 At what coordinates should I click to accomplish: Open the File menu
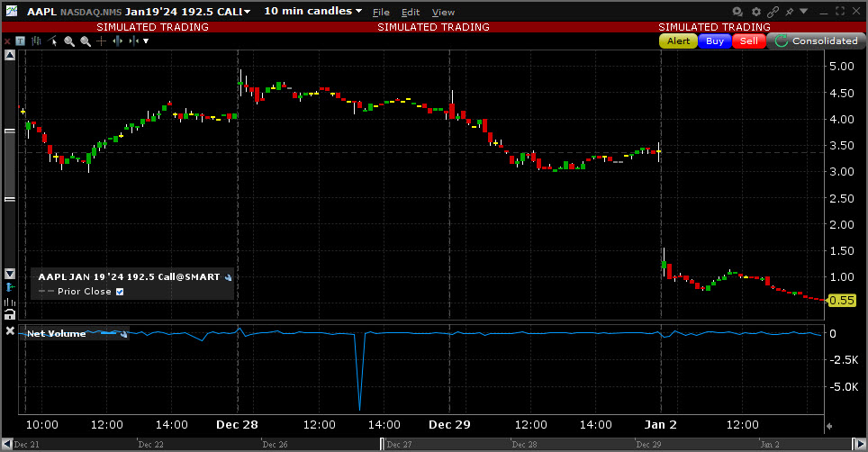click(381, 13)
